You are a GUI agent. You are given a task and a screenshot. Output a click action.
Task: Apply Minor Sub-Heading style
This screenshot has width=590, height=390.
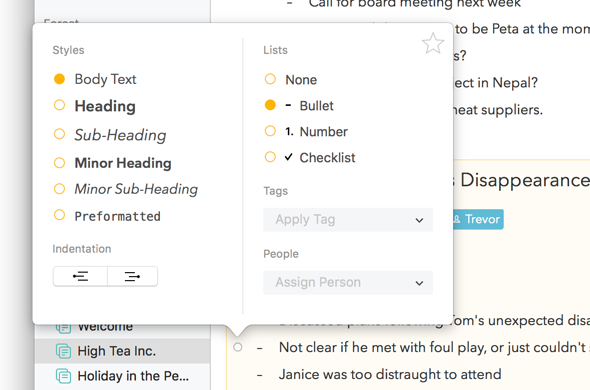tap(126, 189)
